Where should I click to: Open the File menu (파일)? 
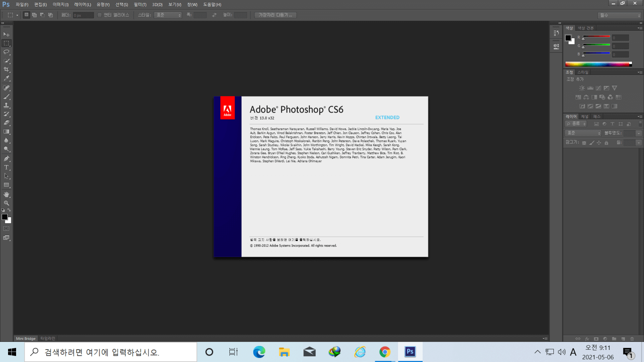coord(22,4)
